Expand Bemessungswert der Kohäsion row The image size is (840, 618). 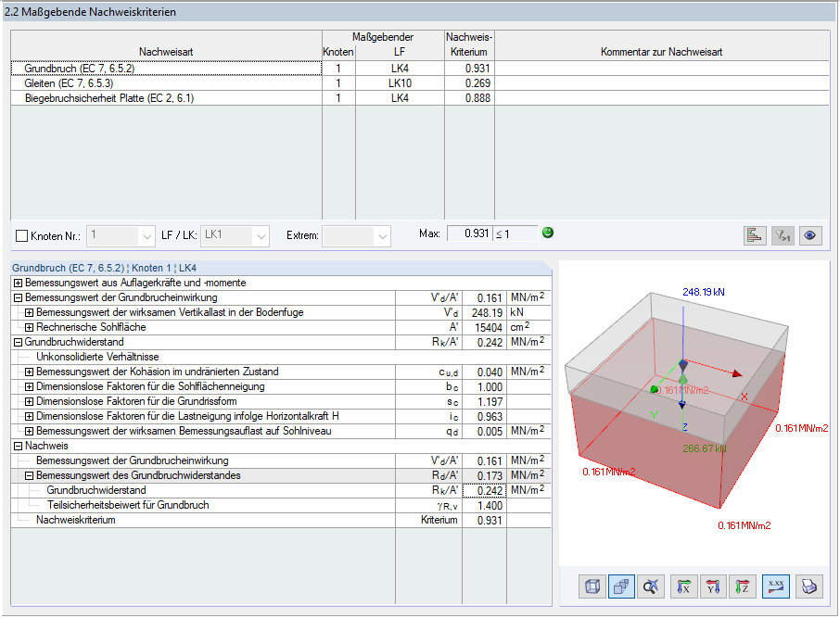pos(30,372)
